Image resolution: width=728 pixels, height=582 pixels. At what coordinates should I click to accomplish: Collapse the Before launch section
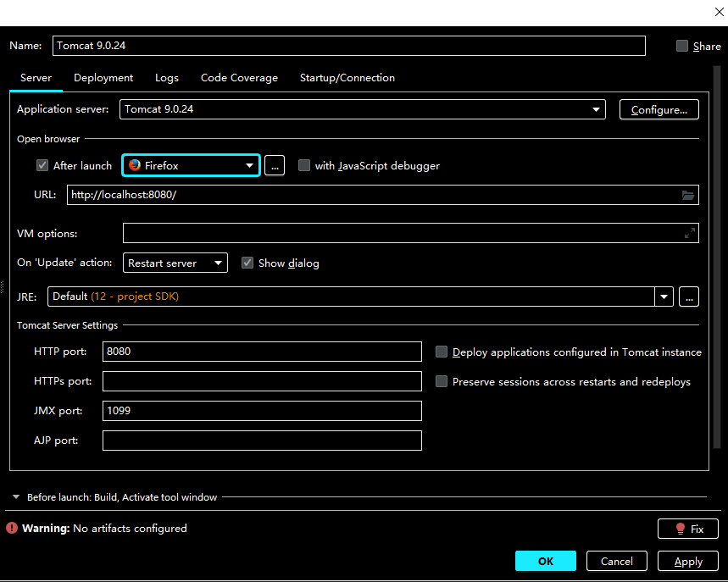point(16,497)
